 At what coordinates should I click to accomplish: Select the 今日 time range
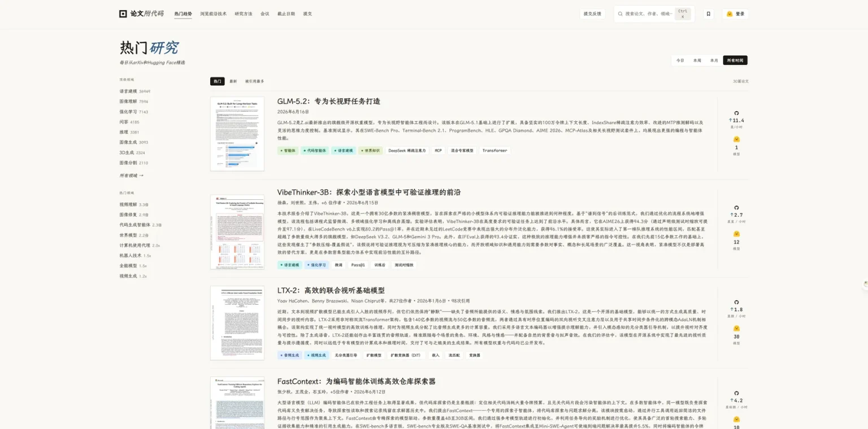[680, 60]
